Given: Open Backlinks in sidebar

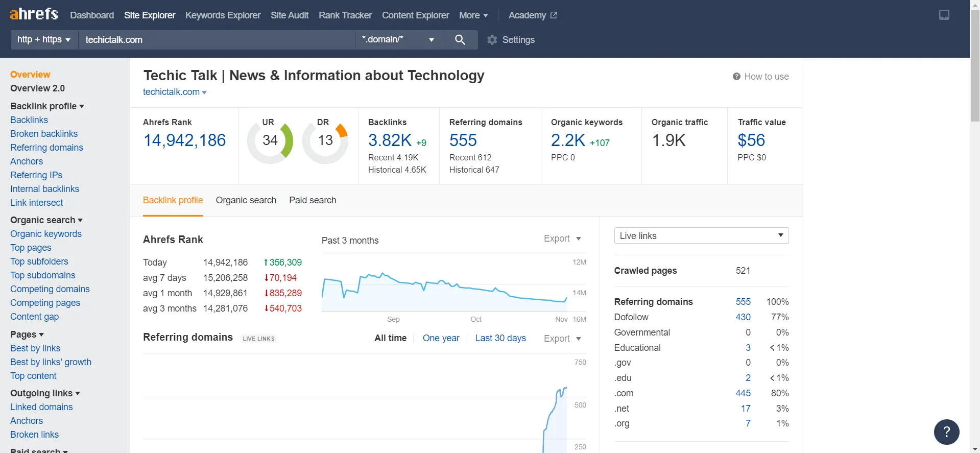Looking at the screenshot, I should click(29, 120).
